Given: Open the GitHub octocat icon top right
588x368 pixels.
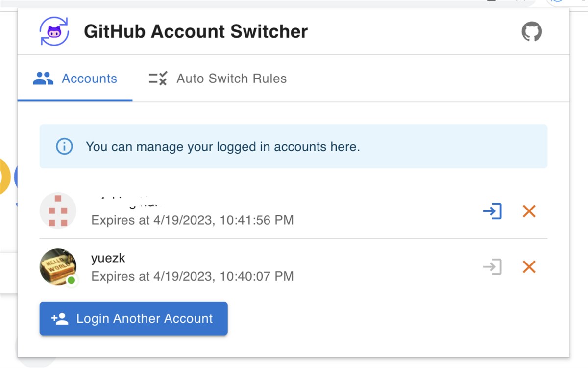Looking at the screenshot, I should click(532, 31).
